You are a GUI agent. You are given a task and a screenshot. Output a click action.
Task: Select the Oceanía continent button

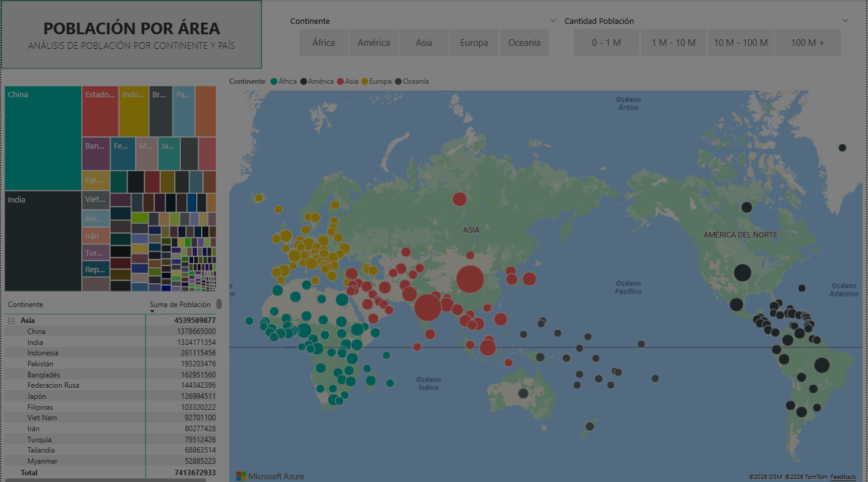[x=524, y=43]
